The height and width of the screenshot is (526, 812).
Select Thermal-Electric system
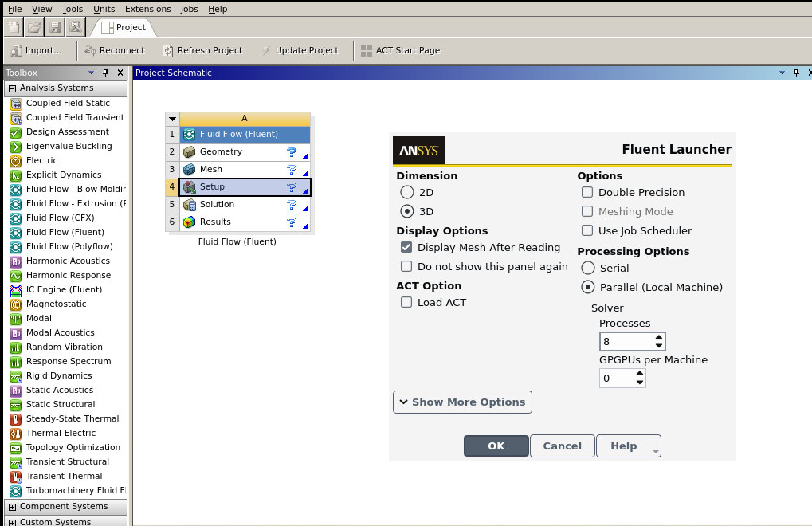point(61,433)
